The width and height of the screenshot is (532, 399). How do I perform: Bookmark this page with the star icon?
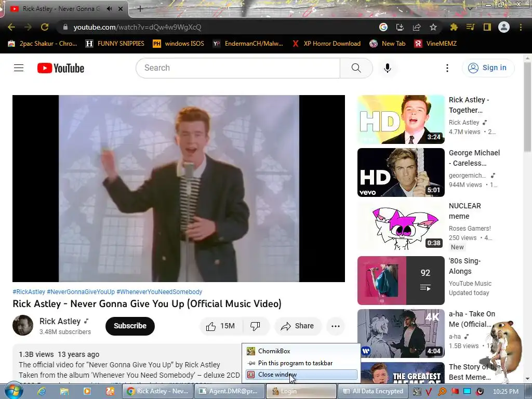pos(433,27)
